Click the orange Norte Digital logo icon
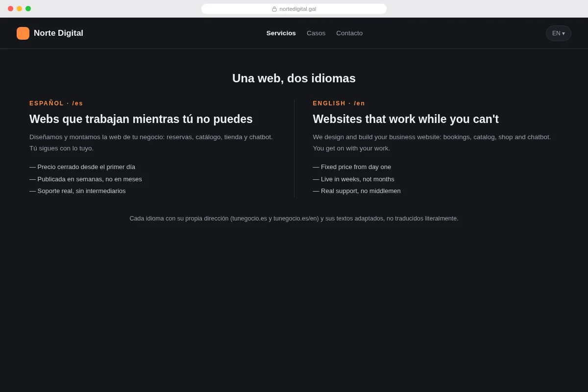588x392 pixels. [23, 33]
